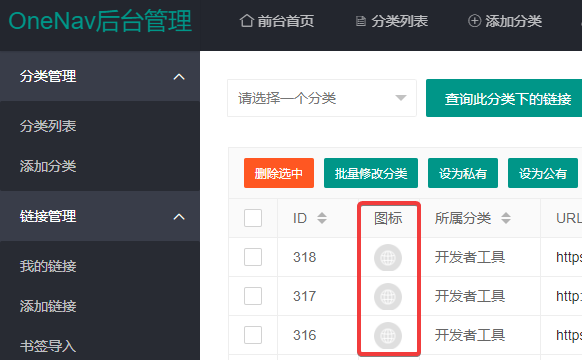Collapse the 分类管理 sidebar section
This screenshot has width=582, height=360.
pos(100,76)
